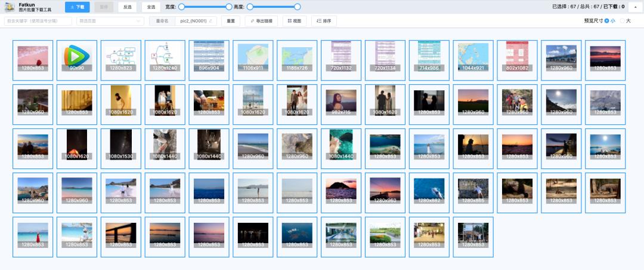644x270 pixels.
Task: Click the 导出链接 export links button
Action: point(261,21)
